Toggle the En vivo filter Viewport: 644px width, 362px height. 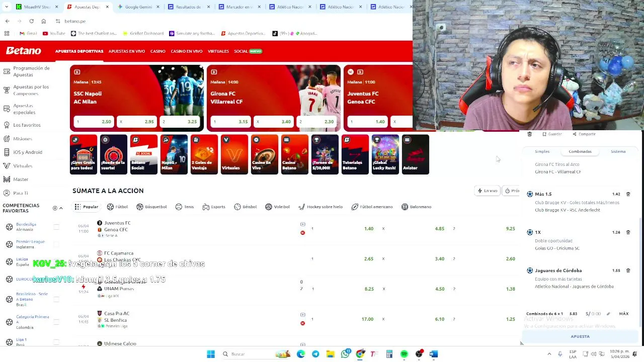point(488,191)
